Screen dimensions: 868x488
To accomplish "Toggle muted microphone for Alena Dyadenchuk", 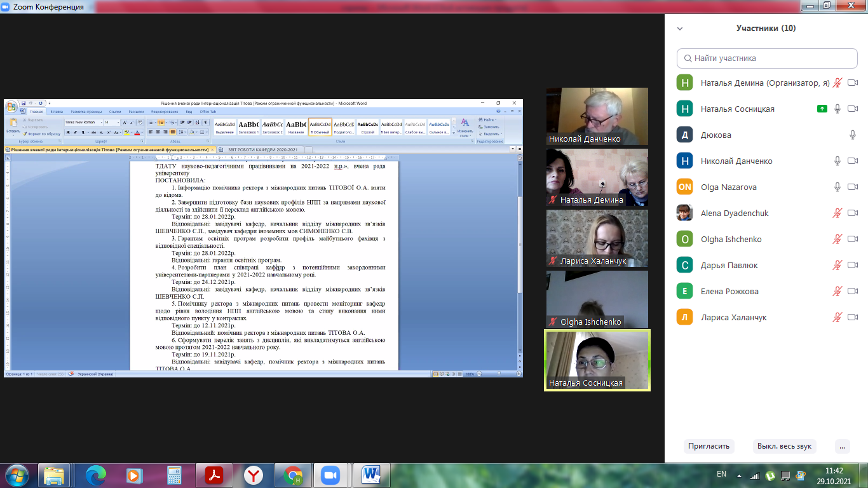I will [837, 213].
